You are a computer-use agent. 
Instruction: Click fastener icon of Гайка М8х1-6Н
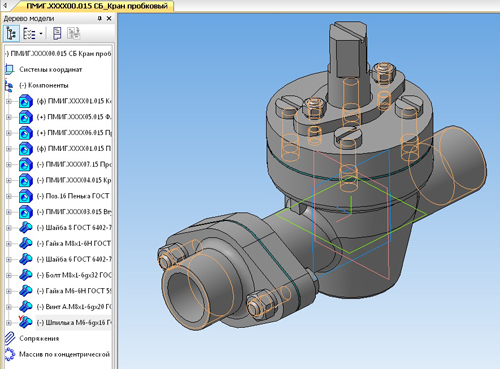pyautogui.click(x=26, y=243)
